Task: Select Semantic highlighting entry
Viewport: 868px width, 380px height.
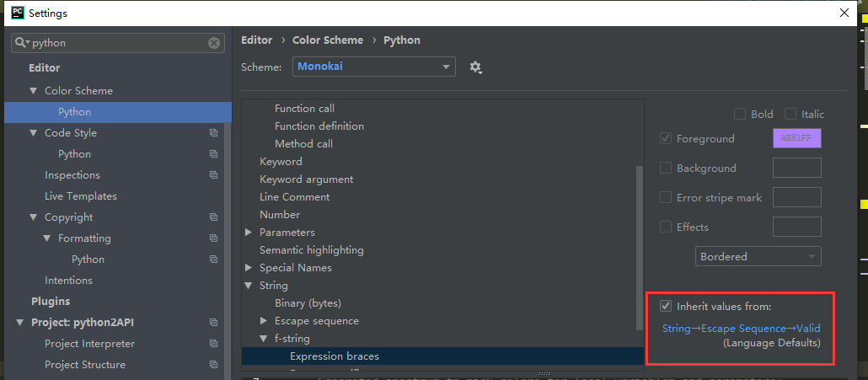Action: pyautogui.click(x=312, y=250)
